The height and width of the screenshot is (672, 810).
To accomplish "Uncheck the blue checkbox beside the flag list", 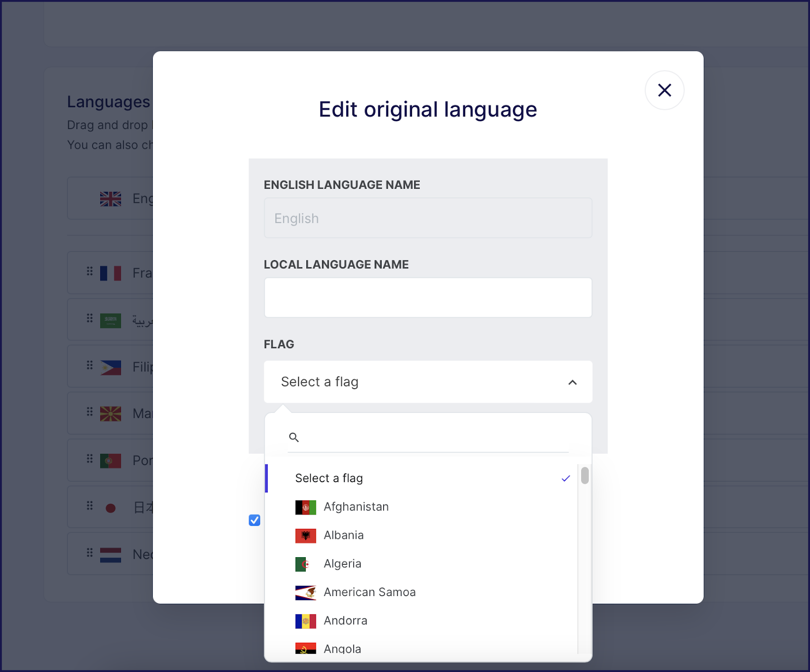I will 255,520.
